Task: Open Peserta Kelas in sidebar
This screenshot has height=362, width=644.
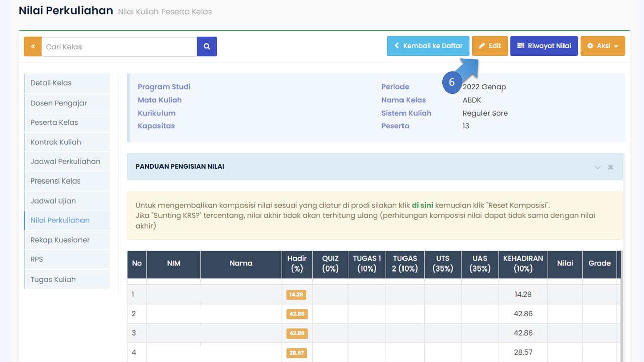Action: 67,122
